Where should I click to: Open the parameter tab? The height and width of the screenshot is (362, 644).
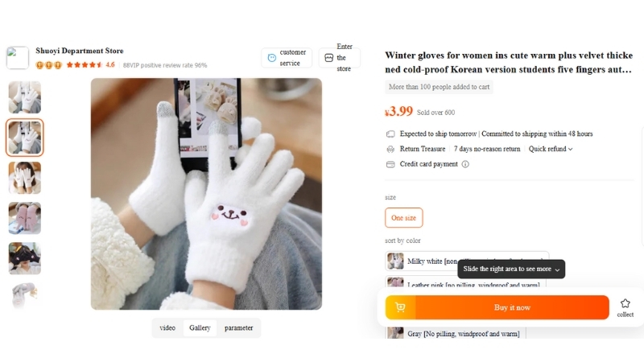pyautogui.click(x=238, y=327)
